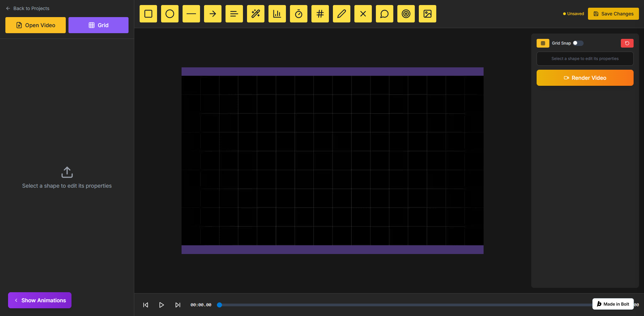
Task: Activate the magic wand effect tool
Action: coord(256,14)
